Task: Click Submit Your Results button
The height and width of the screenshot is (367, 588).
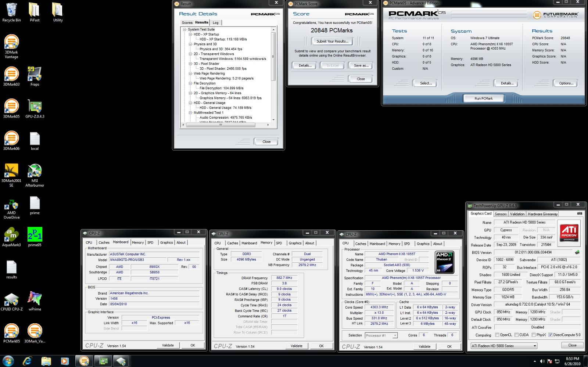Action: [333, 41]
